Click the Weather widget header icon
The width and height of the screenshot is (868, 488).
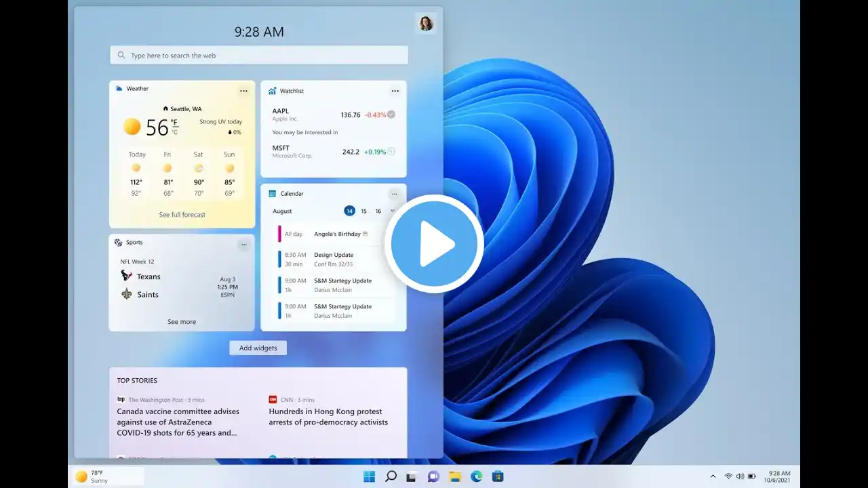(119, 89)
